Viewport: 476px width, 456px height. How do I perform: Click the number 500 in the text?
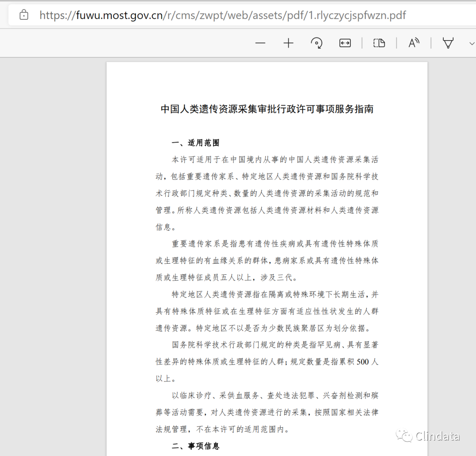362,362
